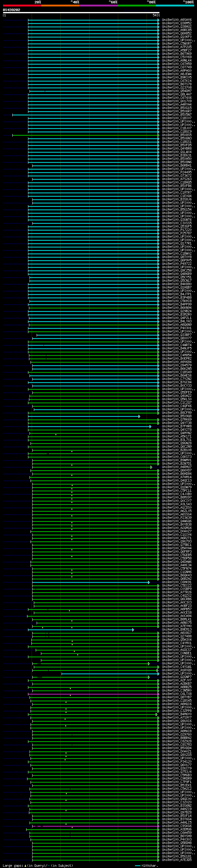Open the UniRef100_C1GIV4 hit
Image resolution: width=197 pixels, height=868 pixels.
(x=177, y=535)
